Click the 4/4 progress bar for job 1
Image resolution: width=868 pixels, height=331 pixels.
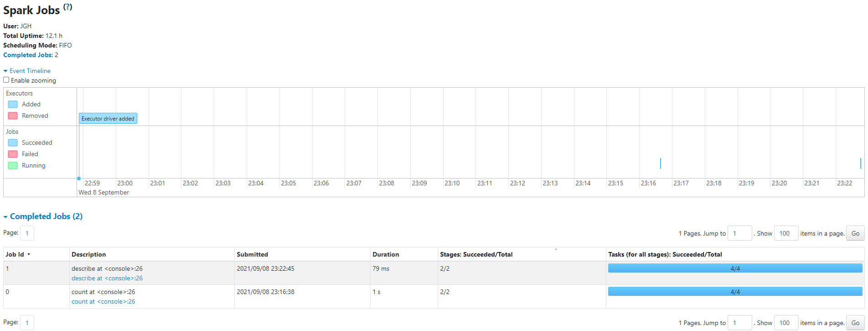pos(735,268)
